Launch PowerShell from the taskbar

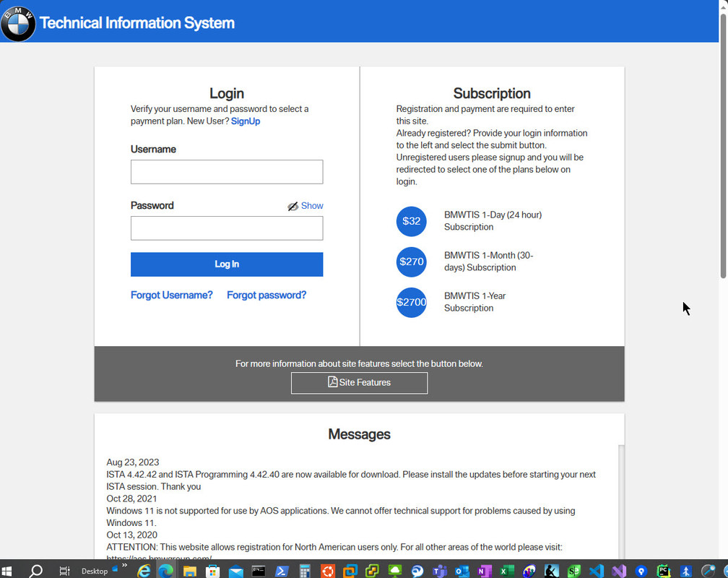click(282, 571)
